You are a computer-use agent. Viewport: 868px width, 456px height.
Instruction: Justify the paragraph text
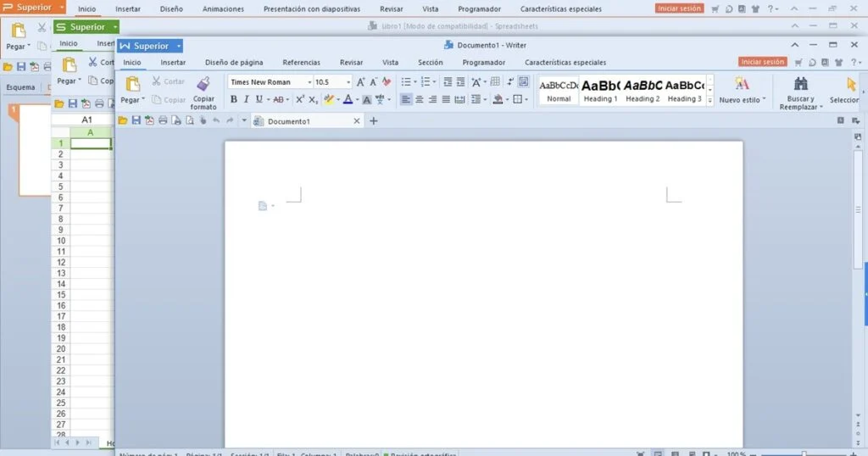[x=446, y=100]
